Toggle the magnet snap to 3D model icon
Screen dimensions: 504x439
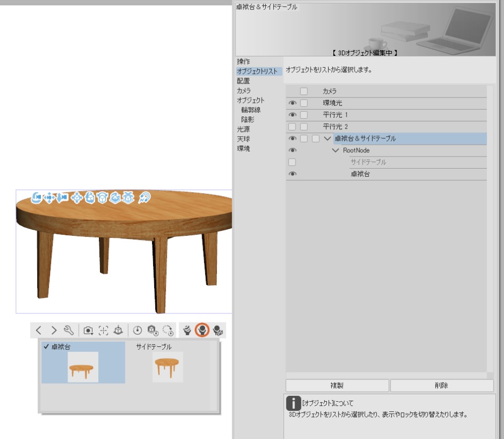pos(144,197)
